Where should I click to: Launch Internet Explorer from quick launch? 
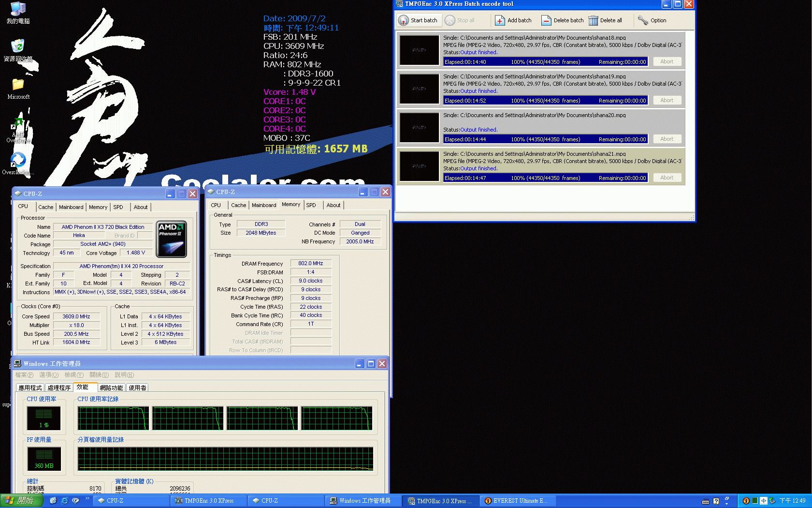[x=64, y=501]
